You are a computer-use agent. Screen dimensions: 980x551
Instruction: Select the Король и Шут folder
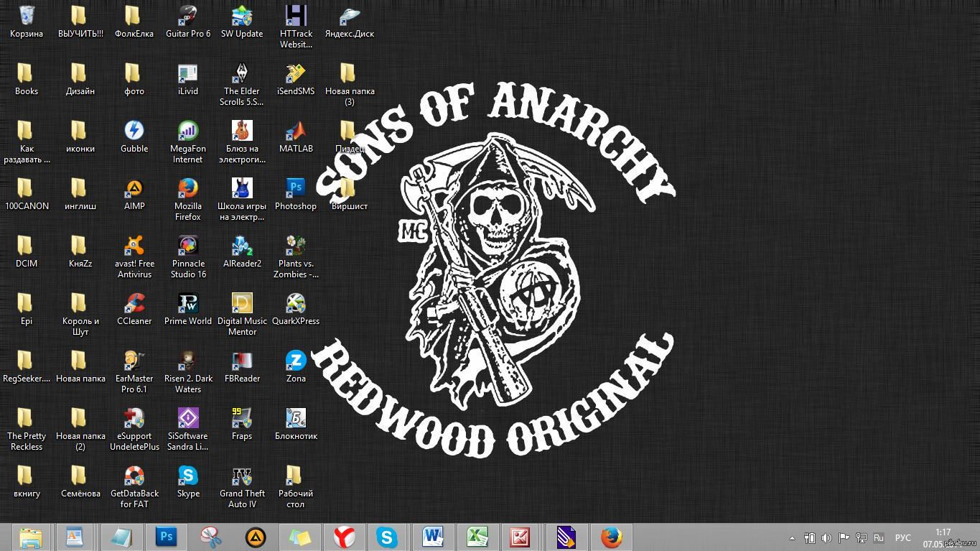(80, 314)
